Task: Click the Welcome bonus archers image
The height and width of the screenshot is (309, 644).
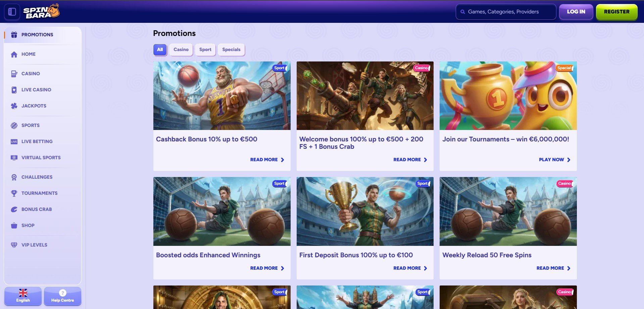Action: point(365,96)
